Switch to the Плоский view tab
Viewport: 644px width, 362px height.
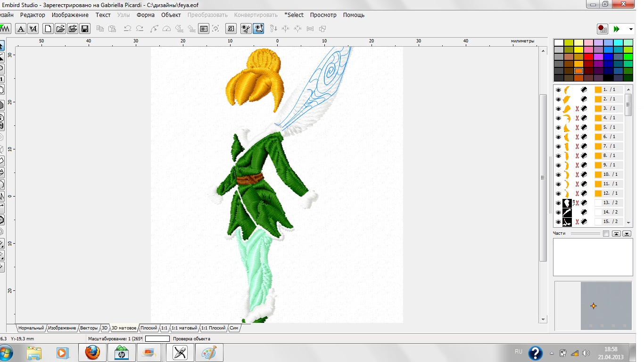pyautogui.click(x=149, y=328)
